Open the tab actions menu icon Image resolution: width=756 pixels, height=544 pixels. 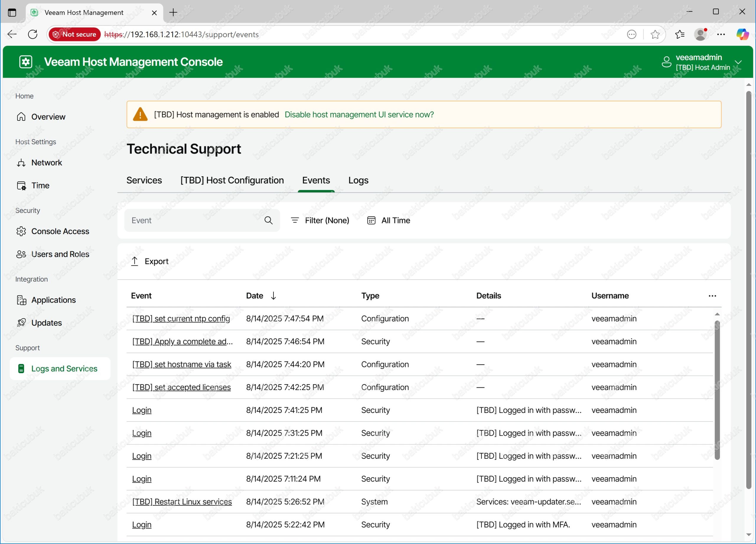coord(12,13)
